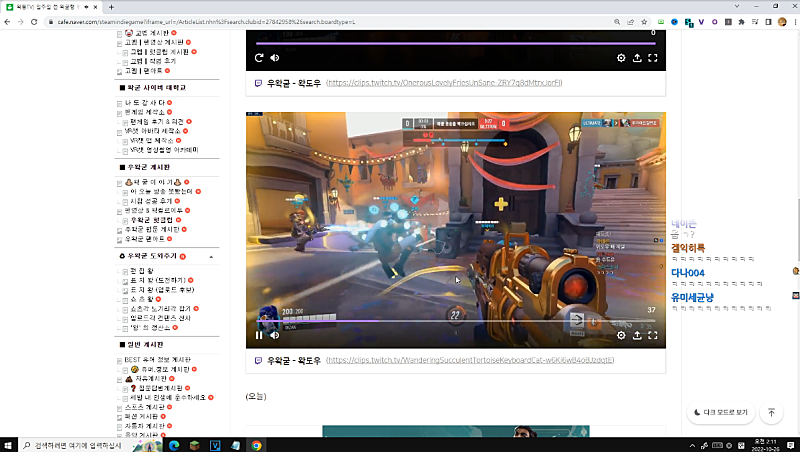Screen dimensions: 800x452
Task: Open the Minecraft block icon on taskbar
Action: (x=194, y=445)
